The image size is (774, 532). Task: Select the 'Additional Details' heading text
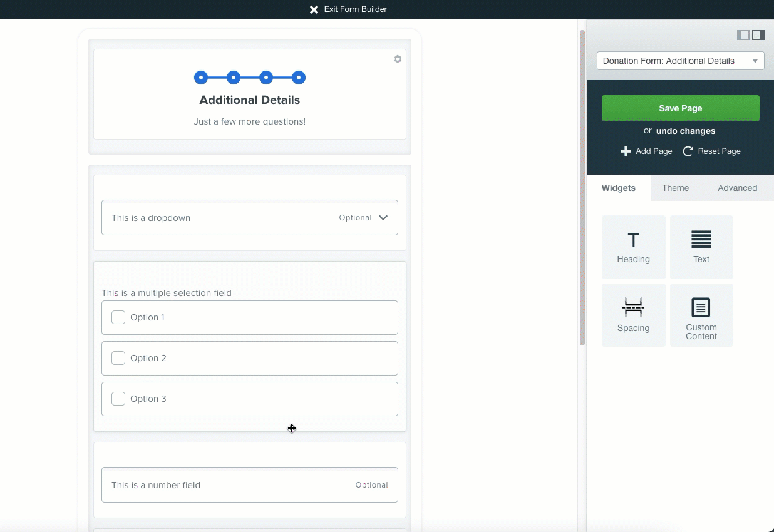(x=250, y=100)
